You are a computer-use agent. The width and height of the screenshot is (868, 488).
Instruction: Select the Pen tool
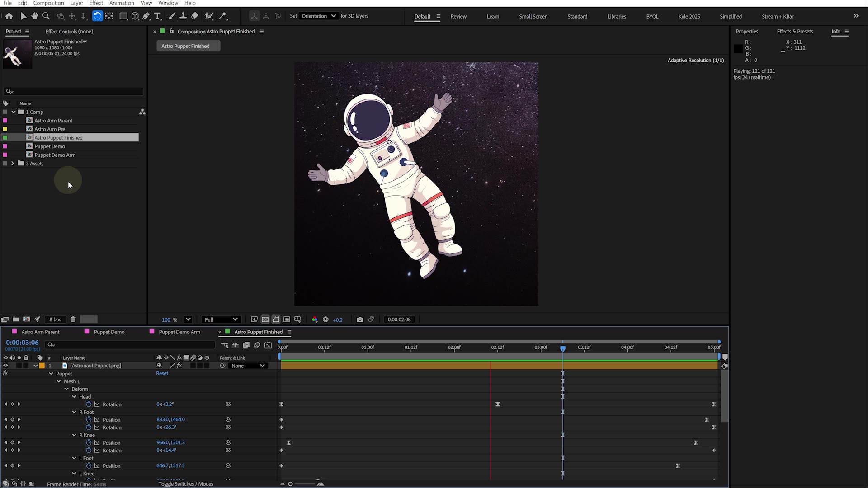(x=146, y=16)
